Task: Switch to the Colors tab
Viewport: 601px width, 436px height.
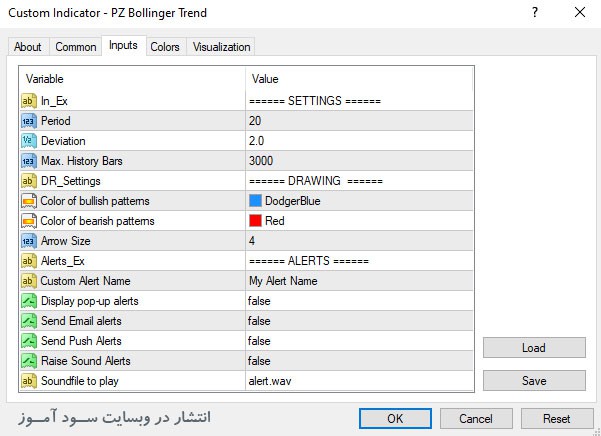Action: [x=165, y=47]
